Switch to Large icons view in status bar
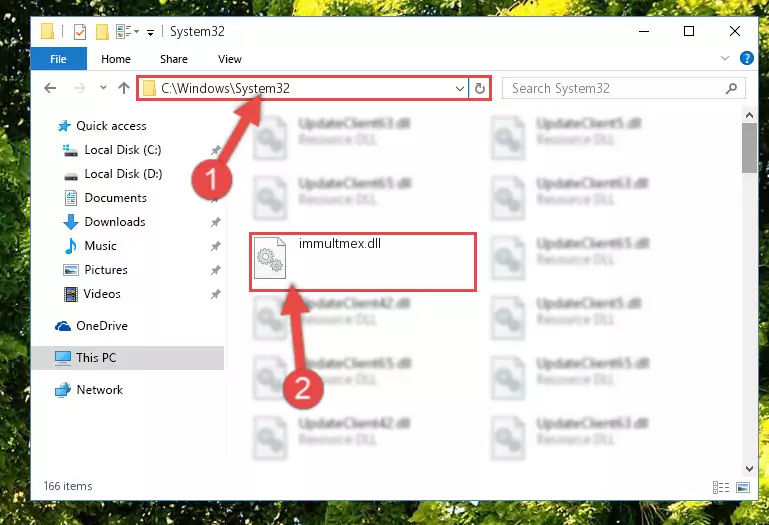Screen dimensions: 769x525 coord(743,488)
